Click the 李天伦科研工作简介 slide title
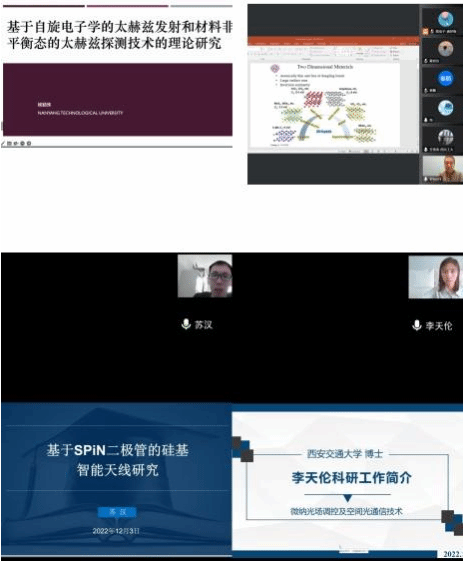The width and height of the screenshot is (464, 561). coord(351,477)
